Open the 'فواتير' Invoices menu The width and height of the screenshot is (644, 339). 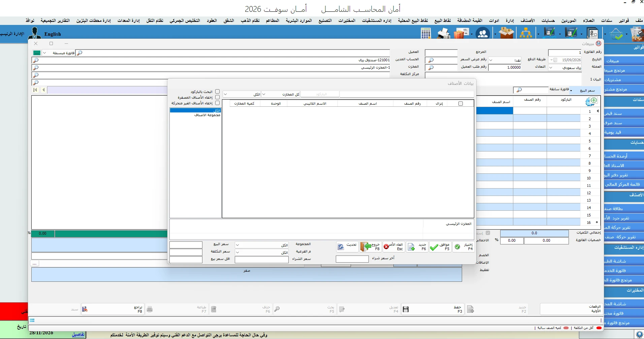(x=624, y=21)
